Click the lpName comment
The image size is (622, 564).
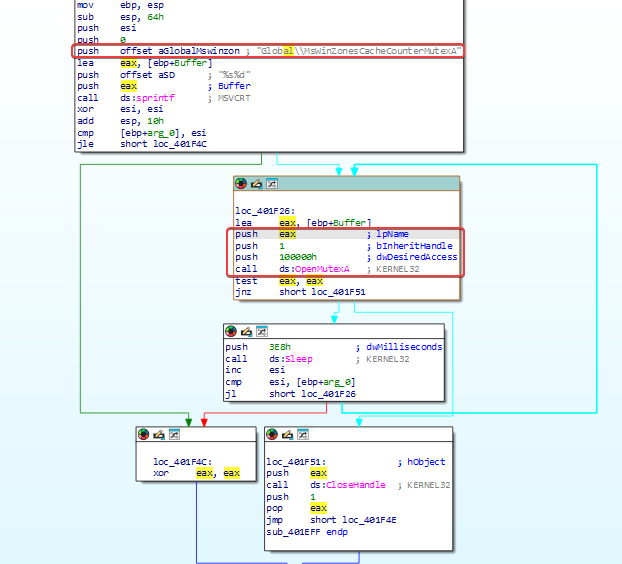pyautogui.click(x=392, y=234)
